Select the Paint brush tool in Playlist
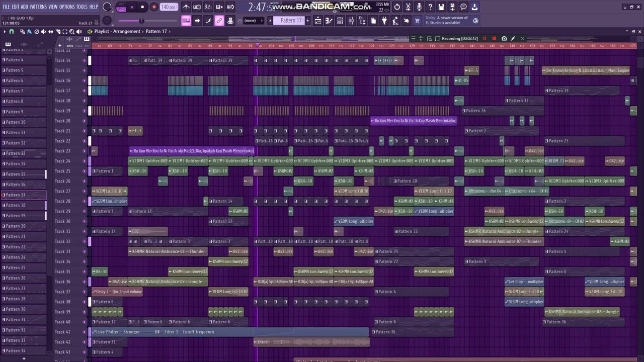The width and height of the screenshot is (644, 362). click(x=29, y=31)
